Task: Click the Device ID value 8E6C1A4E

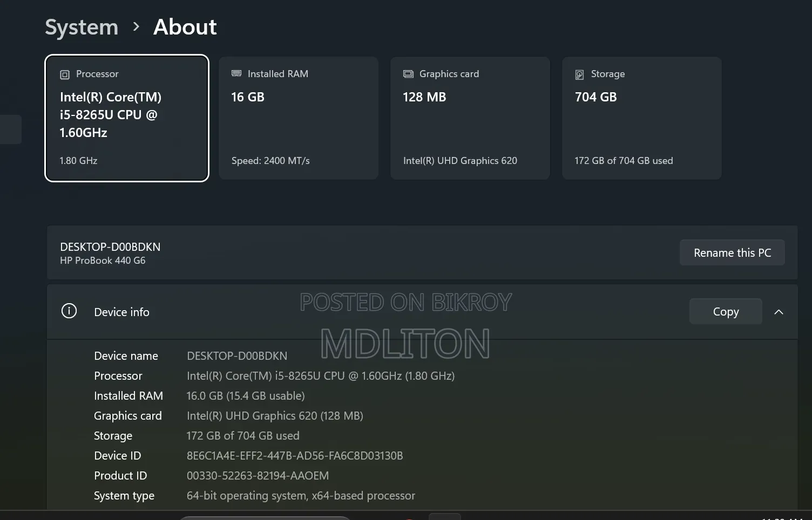Action: tap(295, 456)
